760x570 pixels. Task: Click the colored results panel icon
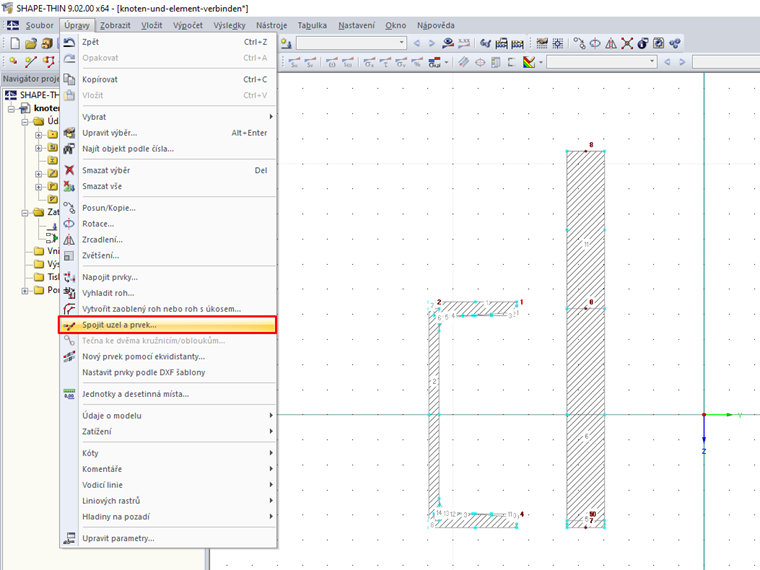pyautogui.click(x=529, y=62)
